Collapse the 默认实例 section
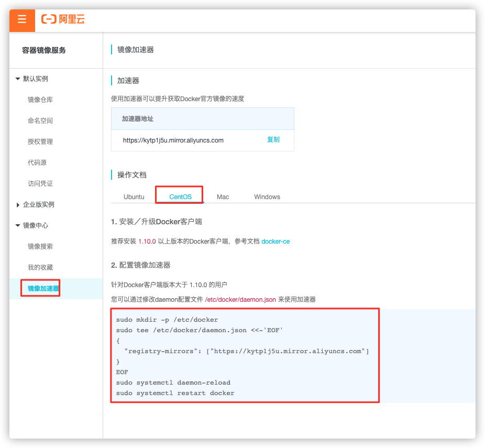Screen dimensions: 485x448 [x=18, y=79]
